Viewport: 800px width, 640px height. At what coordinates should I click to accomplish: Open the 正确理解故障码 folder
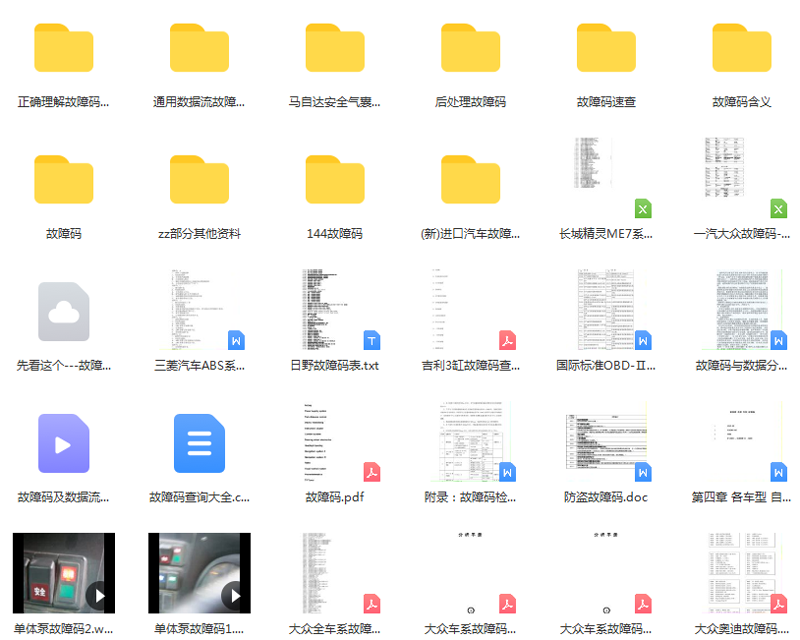pos(64,49)
